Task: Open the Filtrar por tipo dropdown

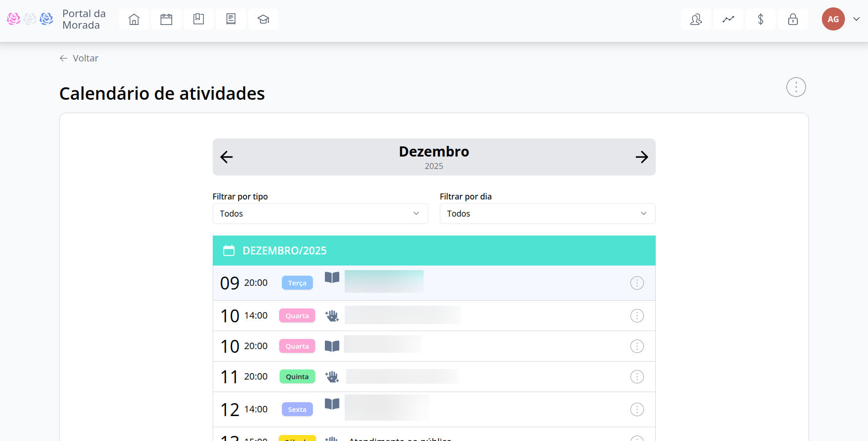Action: 320,213
